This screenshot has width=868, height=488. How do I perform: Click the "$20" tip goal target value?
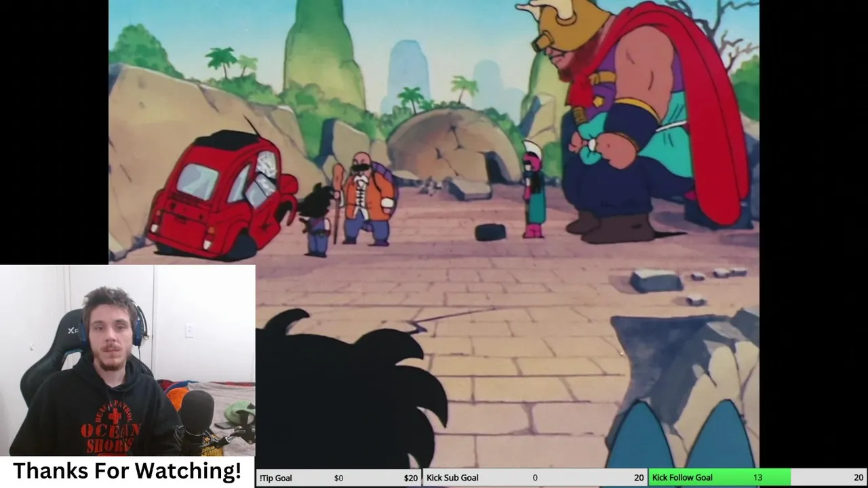[411, 478]
